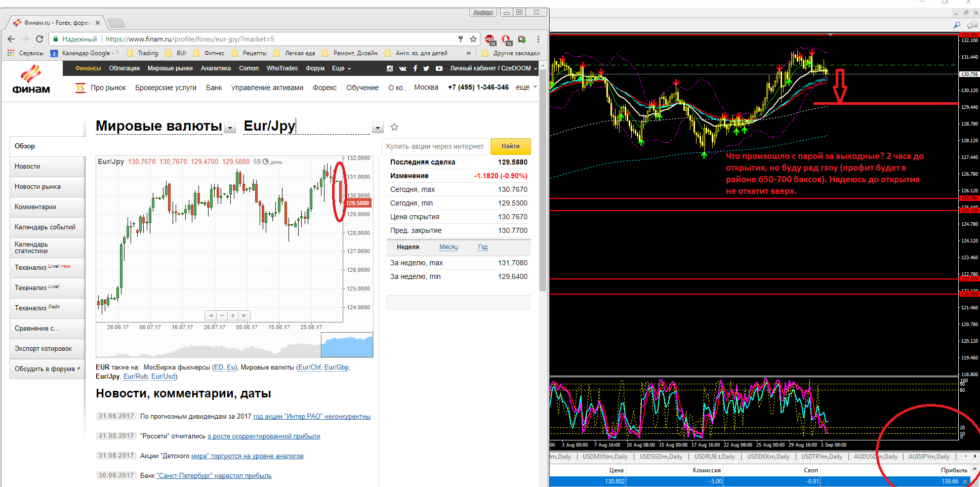Click the browser back arrow

[x=11, y=39]
